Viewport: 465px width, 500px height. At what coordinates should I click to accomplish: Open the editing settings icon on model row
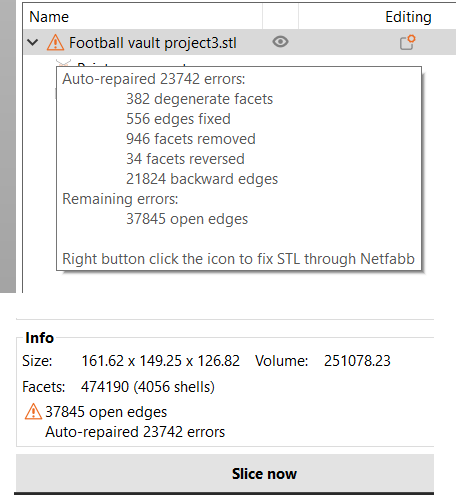tap(407, 42)
